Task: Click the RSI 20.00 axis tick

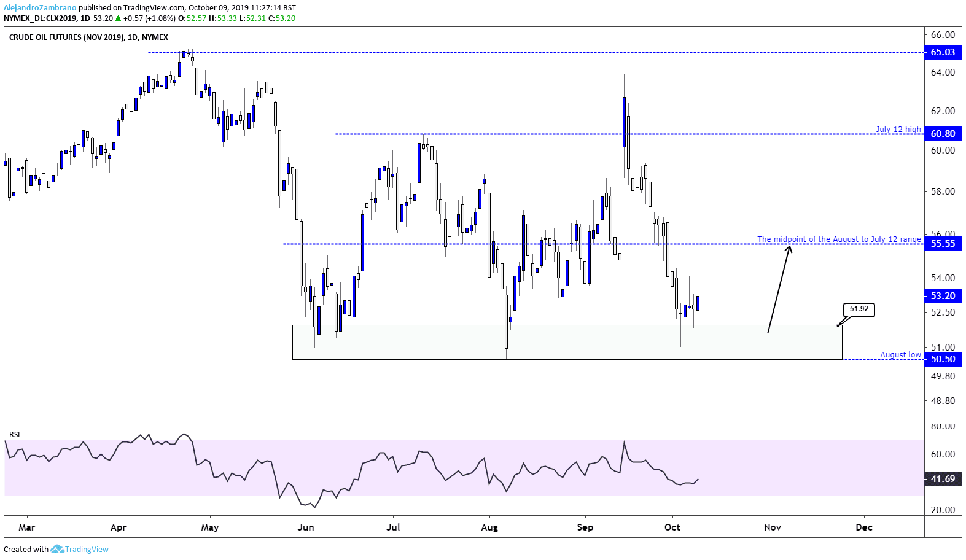Action: pos(943,510)
